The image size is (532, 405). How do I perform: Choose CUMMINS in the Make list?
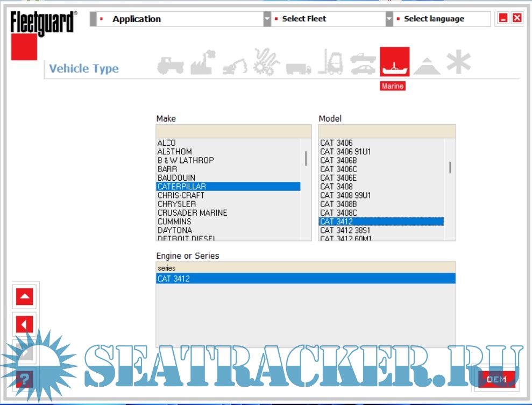(x=174, y=222)
